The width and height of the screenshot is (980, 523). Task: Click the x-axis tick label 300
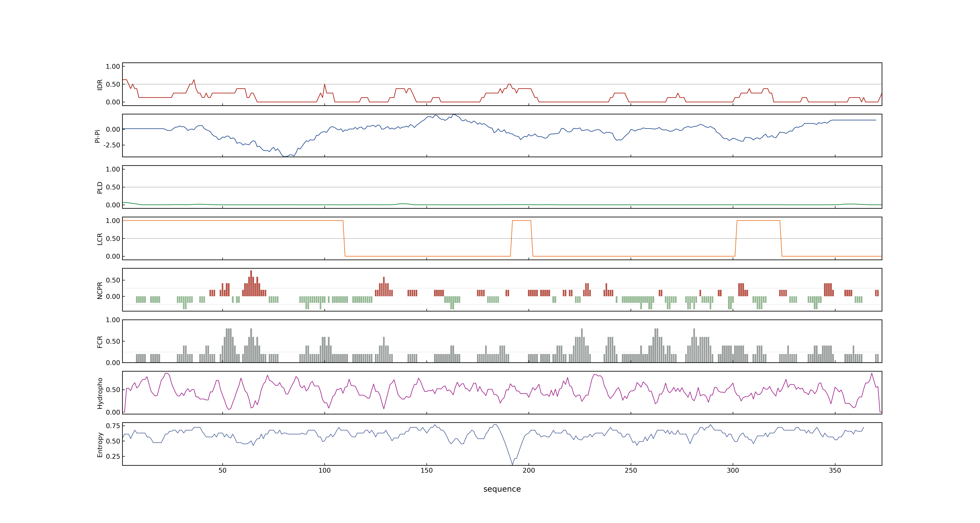coord(733,470)
